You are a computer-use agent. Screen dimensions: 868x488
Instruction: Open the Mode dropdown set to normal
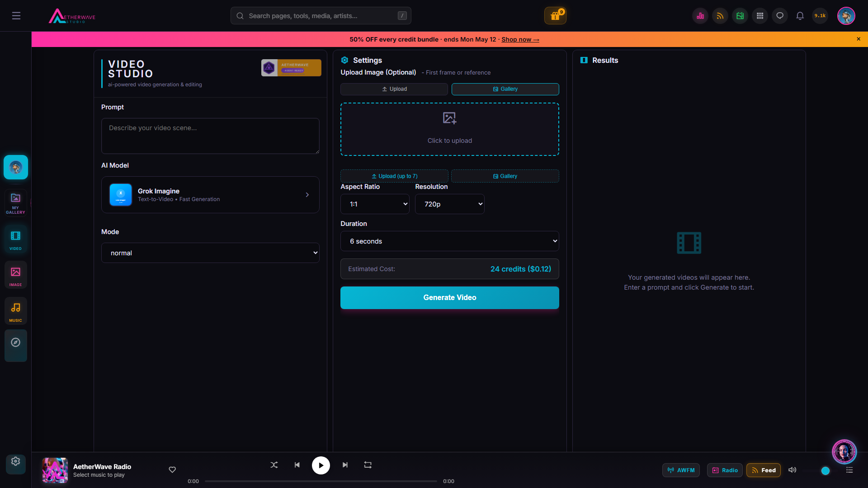210,253
